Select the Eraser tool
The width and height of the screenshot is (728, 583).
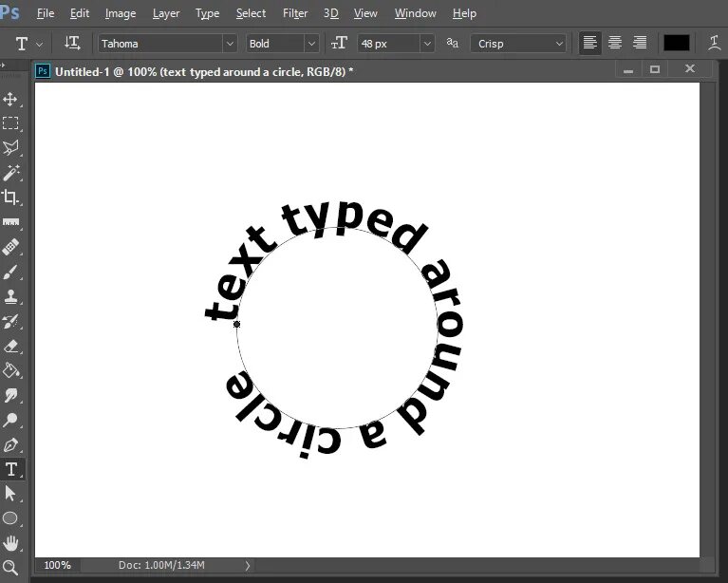(x=10, y=346)
